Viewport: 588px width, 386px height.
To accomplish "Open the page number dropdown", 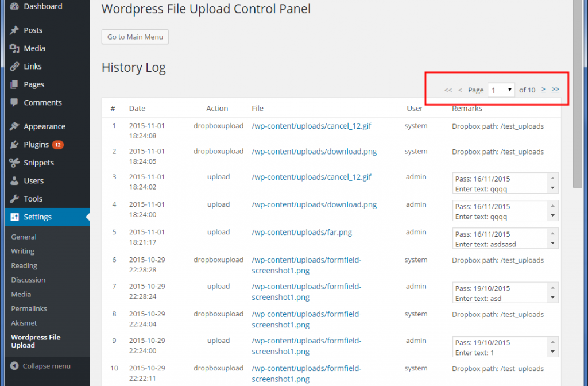I will point(501,90).
